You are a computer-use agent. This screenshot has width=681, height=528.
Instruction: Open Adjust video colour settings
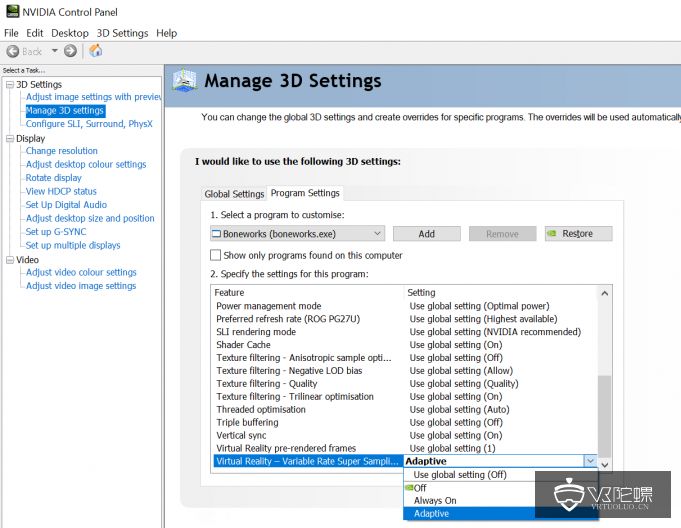(x=81, y=272)
